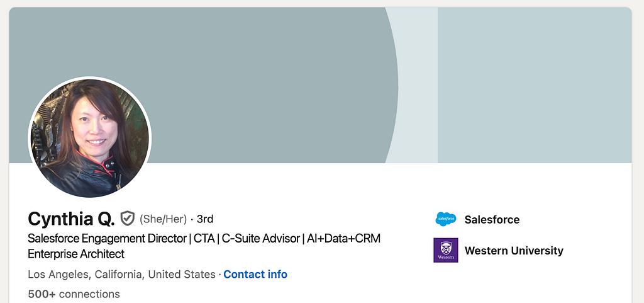
Task: Click the Salesforce cloud logo
Action: point(445,219)
